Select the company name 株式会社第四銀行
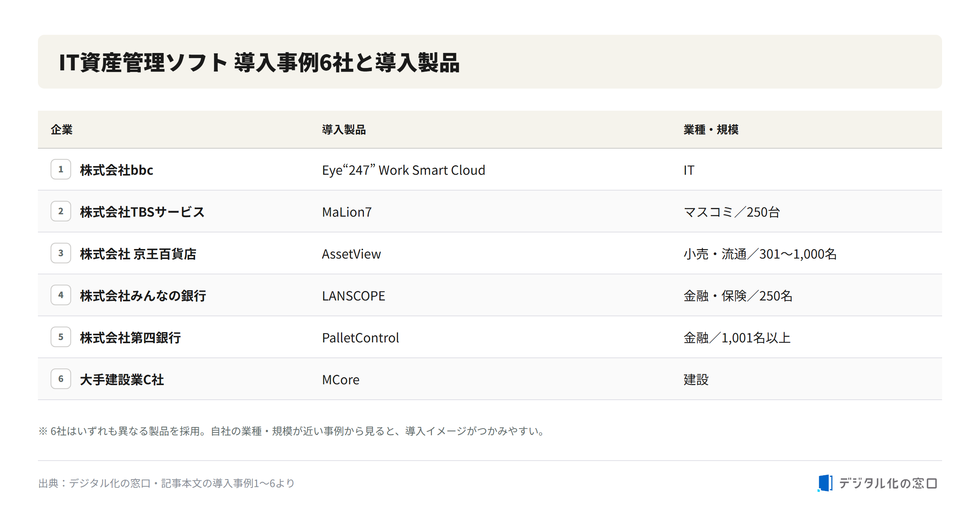 [130, 338]
